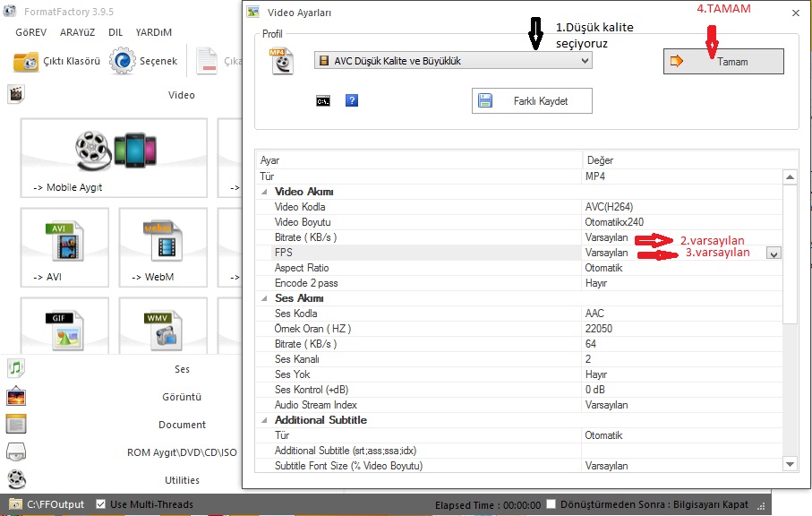Click the settings list scroll down arrow

point(790,464)
